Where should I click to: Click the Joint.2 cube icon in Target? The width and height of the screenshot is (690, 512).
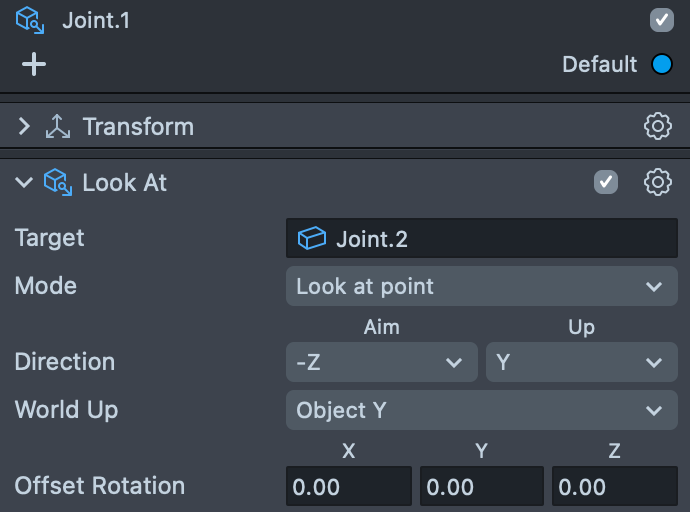pyautogui.click(x=311, y=239)
